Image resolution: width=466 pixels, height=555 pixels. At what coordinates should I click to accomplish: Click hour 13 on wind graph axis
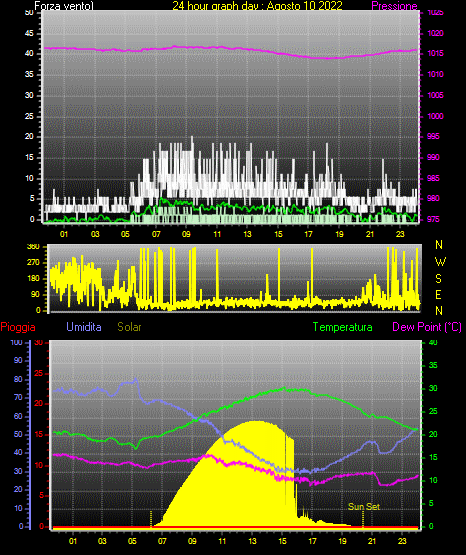[x=248, y=234]
